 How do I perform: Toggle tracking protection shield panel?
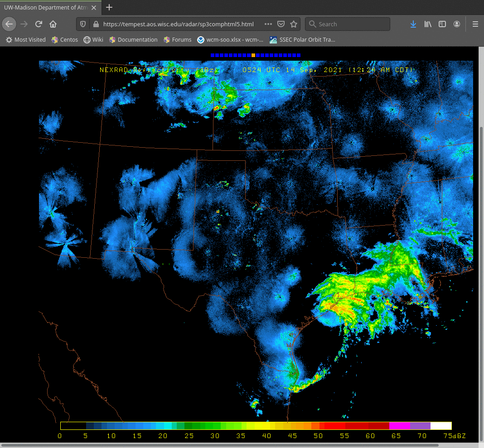tap(83, 24)
